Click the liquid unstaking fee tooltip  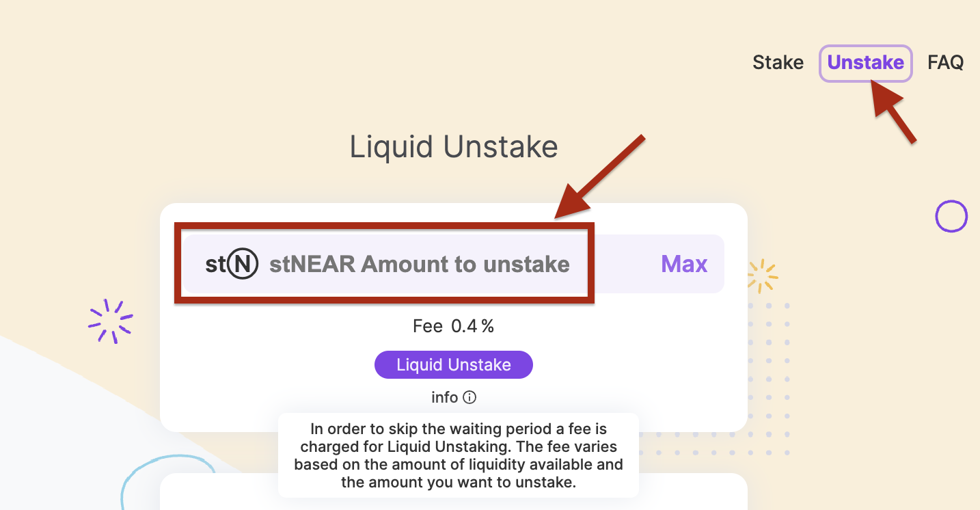458,455
